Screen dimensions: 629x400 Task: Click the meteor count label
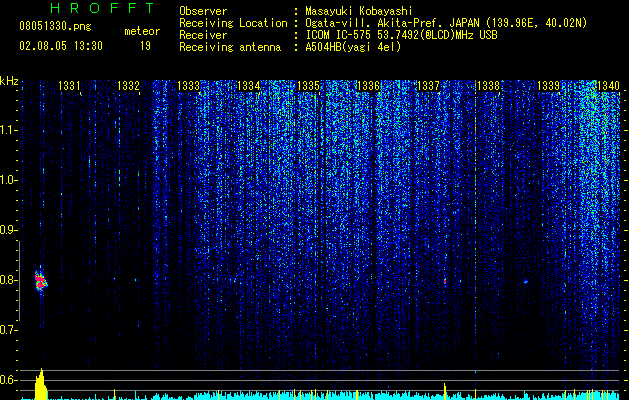point(142,31)
